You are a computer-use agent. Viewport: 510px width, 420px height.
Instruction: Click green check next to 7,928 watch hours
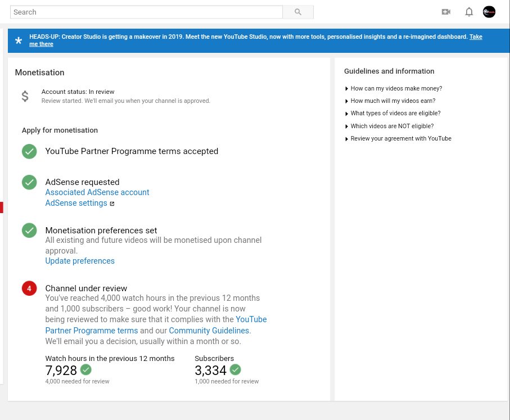point(86,369)
